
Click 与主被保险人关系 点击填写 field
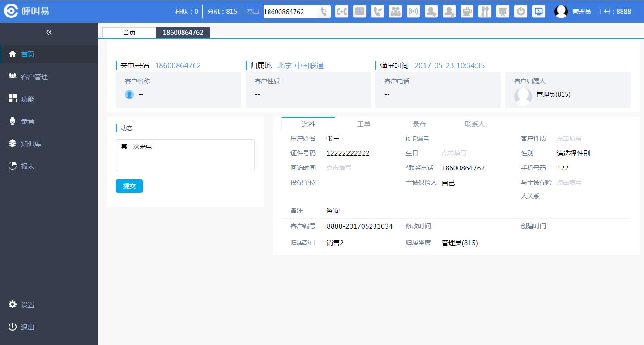569,183
